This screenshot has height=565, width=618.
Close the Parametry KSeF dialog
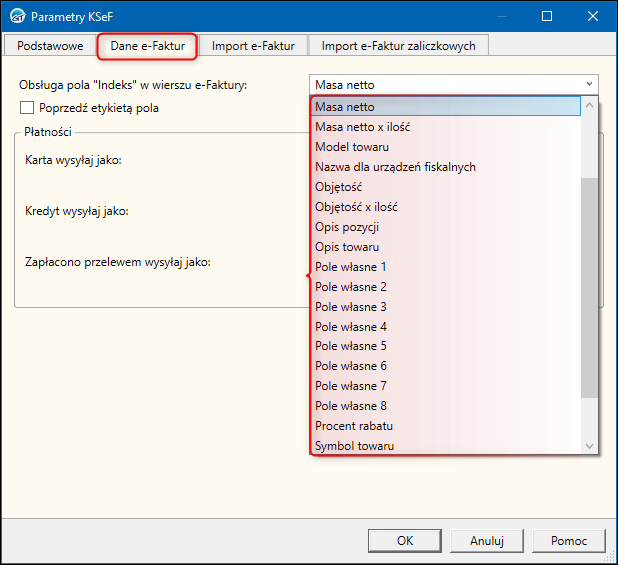(x=593, y=16)
